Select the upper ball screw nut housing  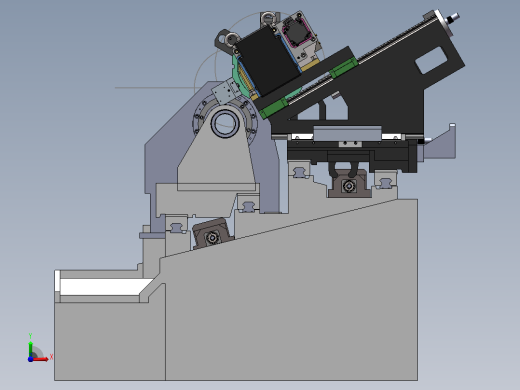[x=349, y=184]
